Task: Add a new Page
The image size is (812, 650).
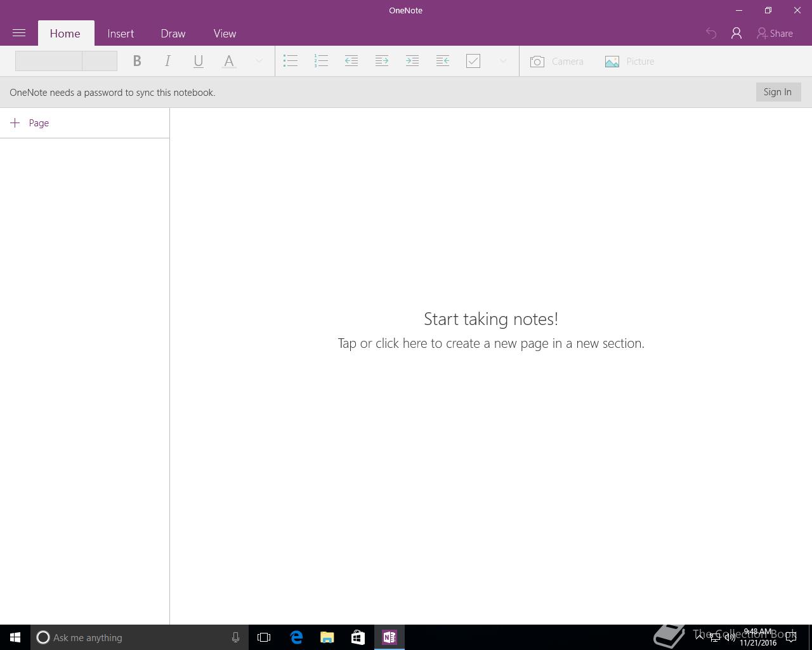Action: click(x=30, y=123)
